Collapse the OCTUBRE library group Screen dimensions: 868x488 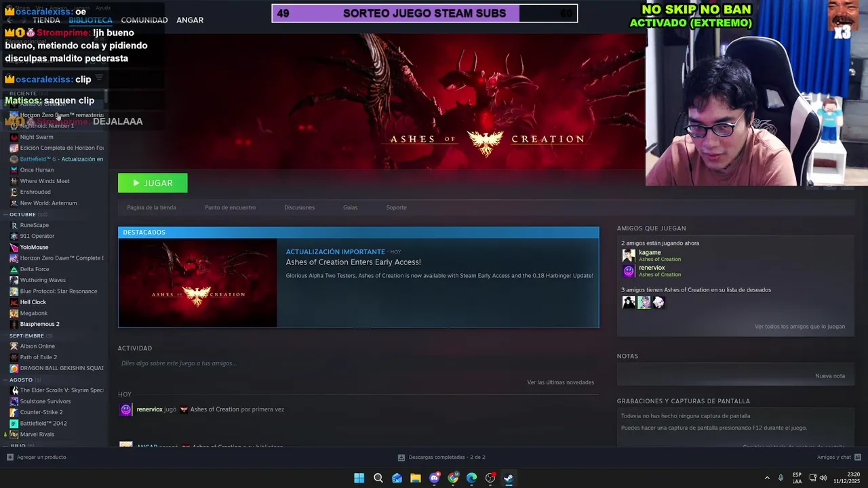click(x=22, y=214)
